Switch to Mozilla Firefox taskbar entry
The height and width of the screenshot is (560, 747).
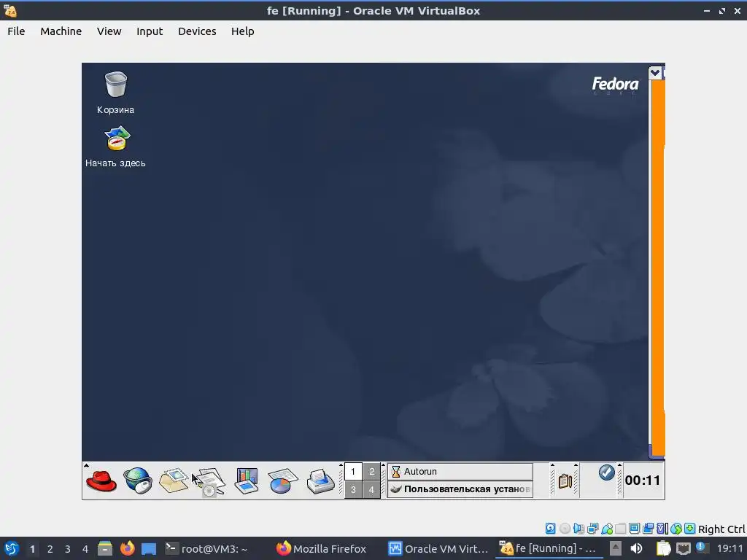[322, 548]
